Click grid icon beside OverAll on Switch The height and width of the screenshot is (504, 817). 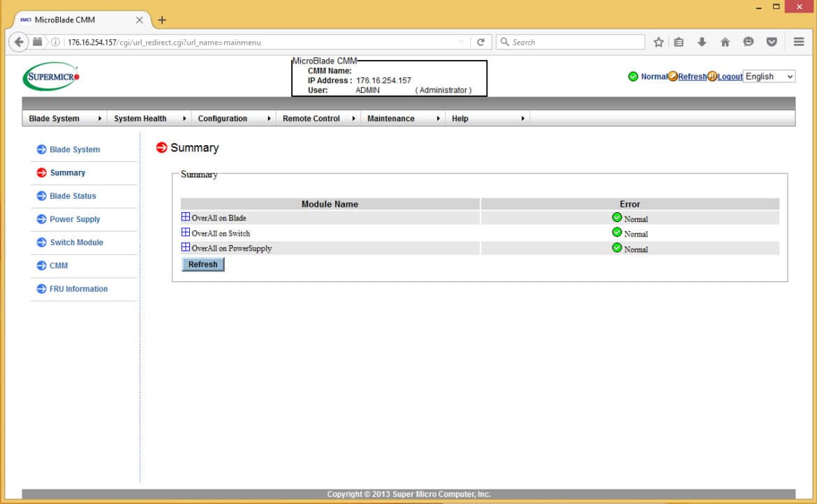point(186,232)
